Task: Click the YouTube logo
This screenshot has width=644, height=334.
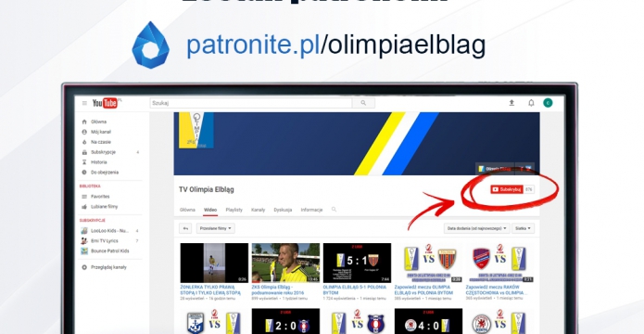Action: (x=105, y=103)
